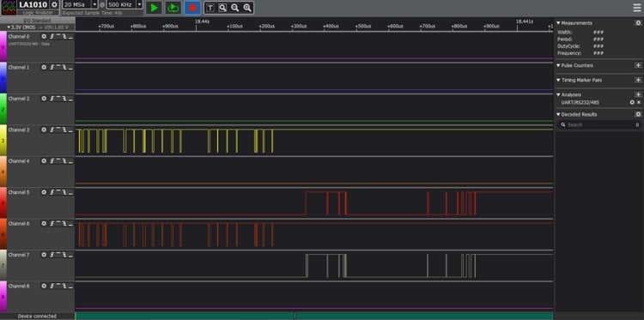
Task: Click the I/O Standard header
Action: [38, 21]
